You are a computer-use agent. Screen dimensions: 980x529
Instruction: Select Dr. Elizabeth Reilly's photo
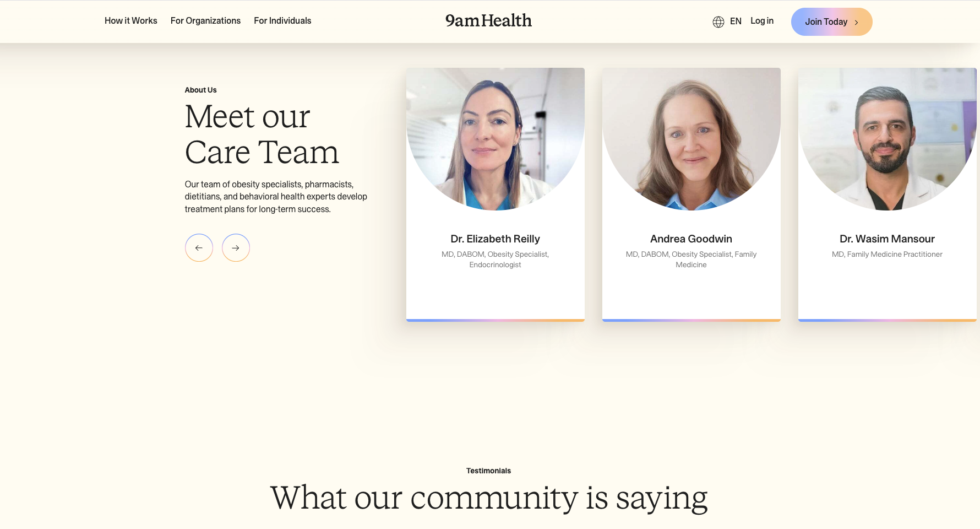click(496, 139)
